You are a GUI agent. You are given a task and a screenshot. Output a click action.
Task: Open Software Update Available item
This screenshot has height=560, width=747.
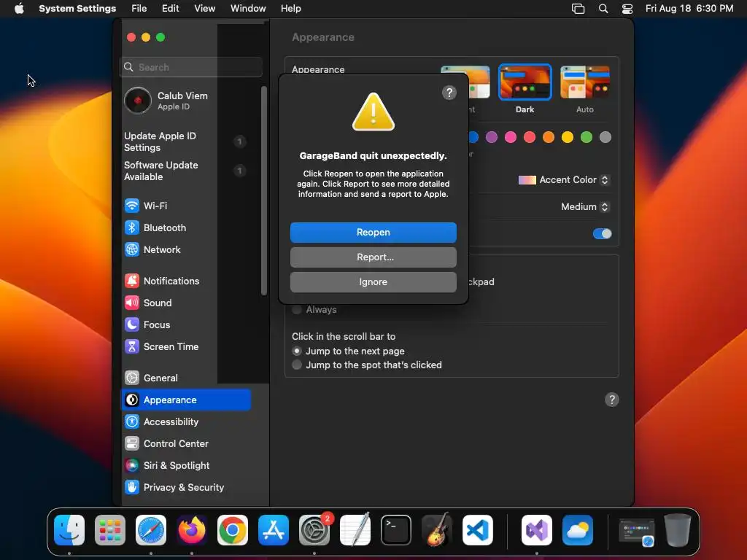click(185, 171)
